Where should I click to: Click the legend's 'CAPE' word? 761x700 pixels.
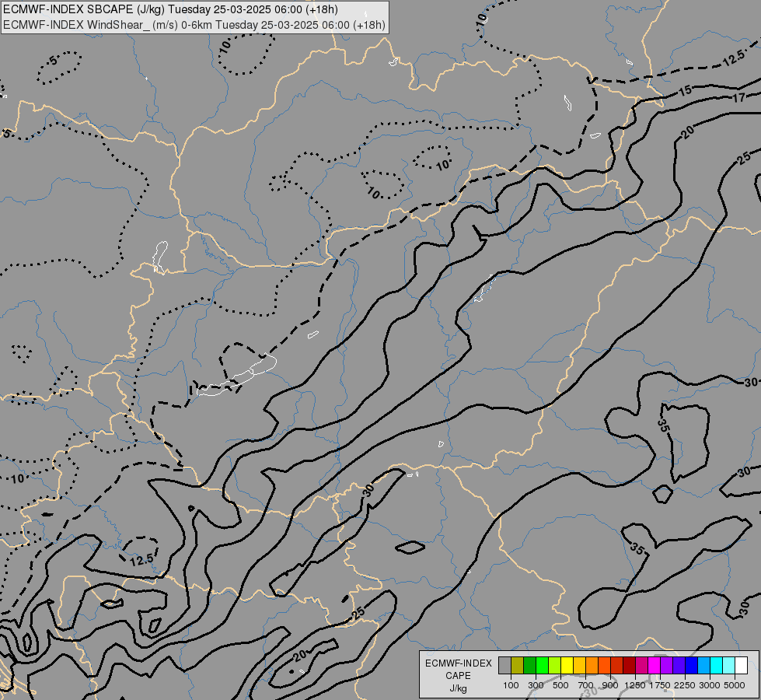point(458,676)
